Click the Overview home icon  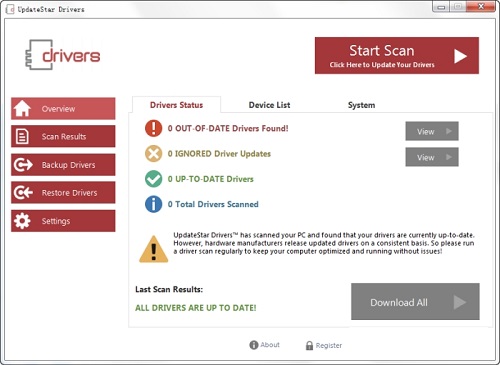click(x=22, y=109)
